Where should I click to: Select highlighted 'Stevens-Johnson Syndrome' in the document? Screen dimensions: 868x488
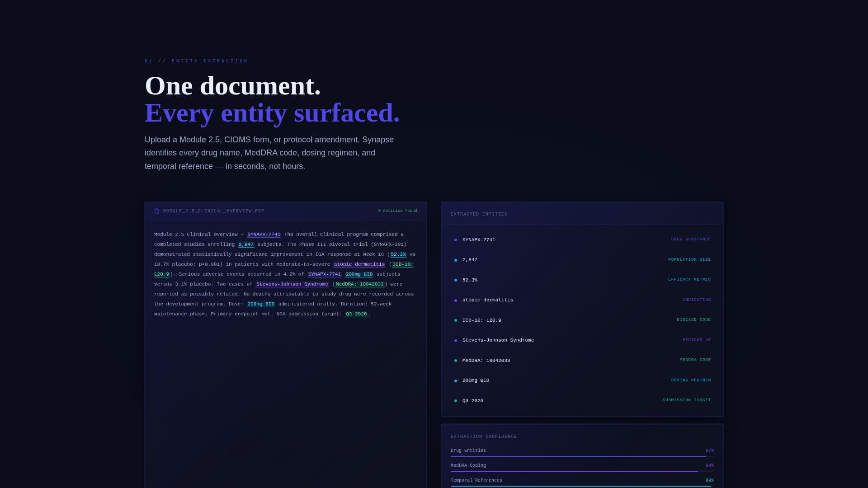tap(292, 284)
